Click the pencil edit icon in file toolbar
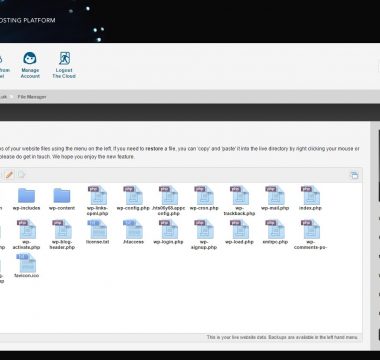The image size is (380, 360). point(9,175)
